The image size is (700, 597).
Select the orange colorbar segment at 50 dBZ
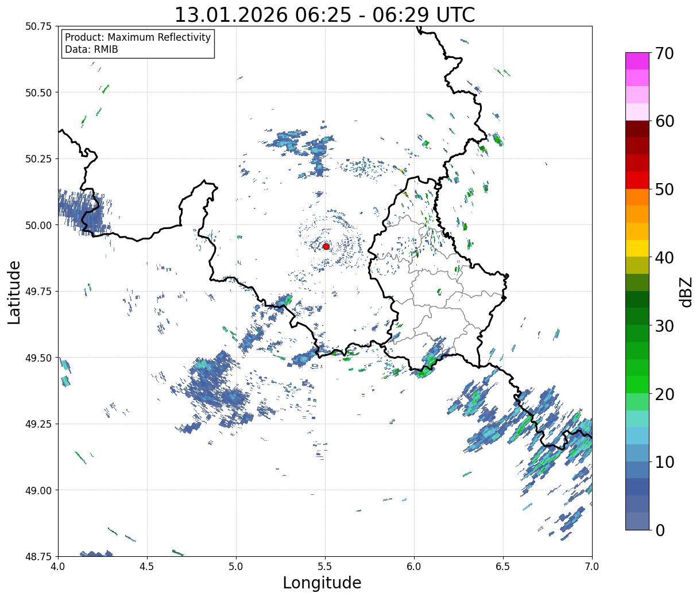[x=637, y=197]
